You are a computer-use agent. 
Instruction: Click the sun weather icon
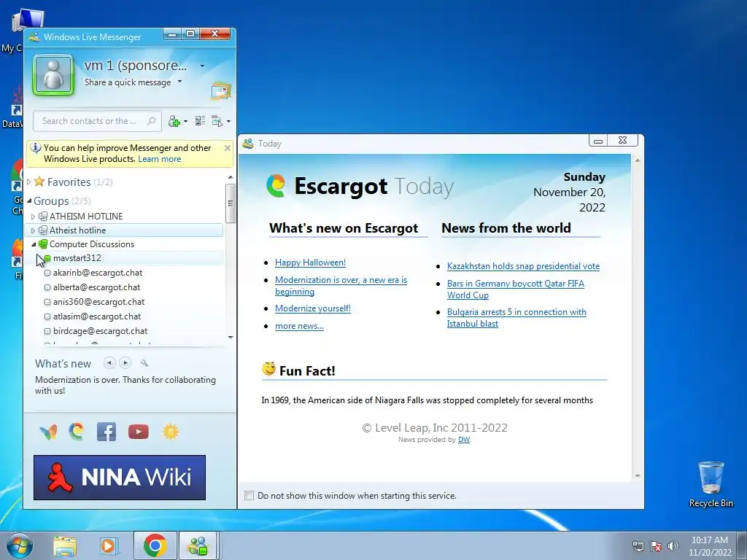(171, 432)
